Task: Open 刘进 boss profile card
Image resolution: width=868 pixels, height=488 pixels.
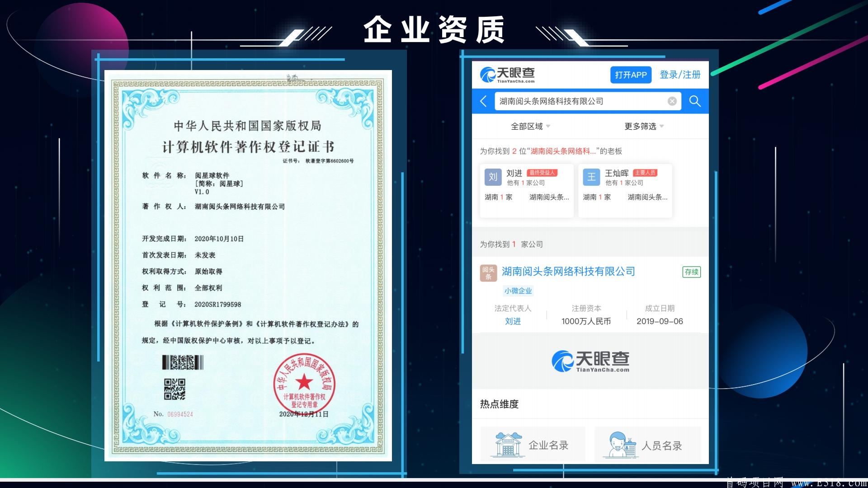Action: (527, 190)
